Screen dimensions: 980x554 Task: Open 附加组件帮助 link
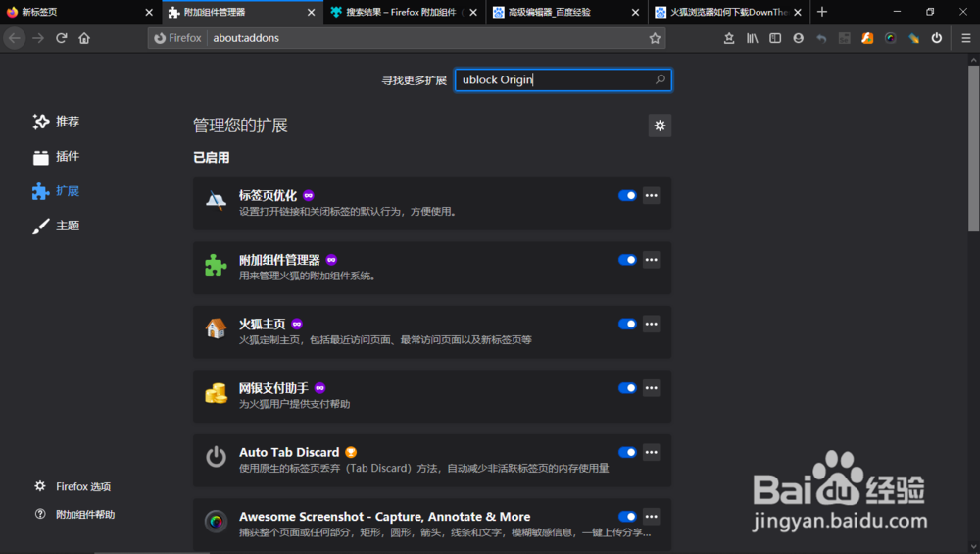[74, 514]
